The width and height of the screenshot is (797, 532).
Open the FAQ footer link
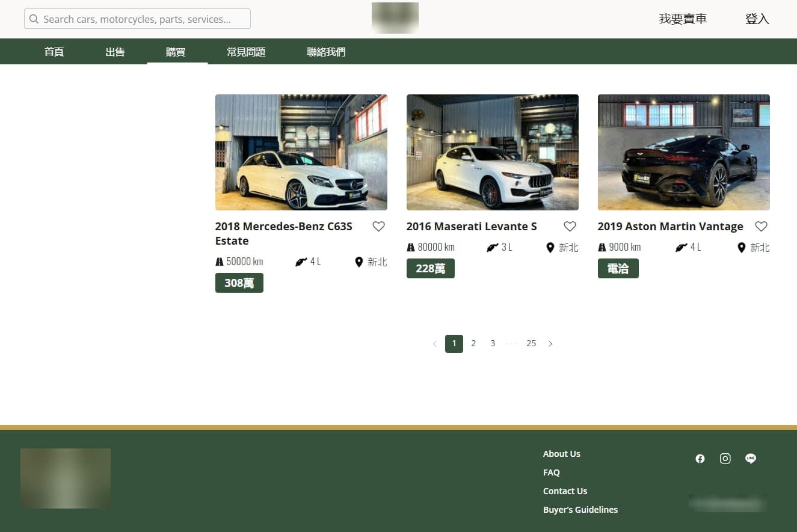(x=552, y=472)
